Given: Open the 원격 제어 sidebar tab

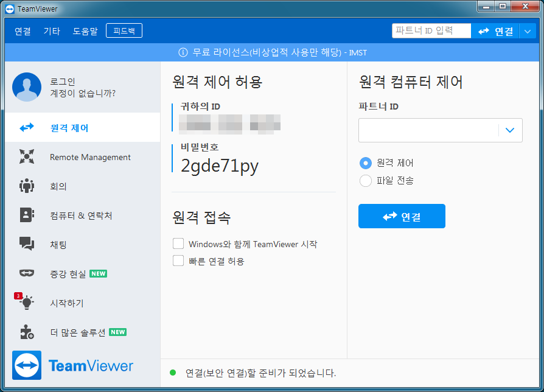Looking at the screenshot, I should coord(83,127).
